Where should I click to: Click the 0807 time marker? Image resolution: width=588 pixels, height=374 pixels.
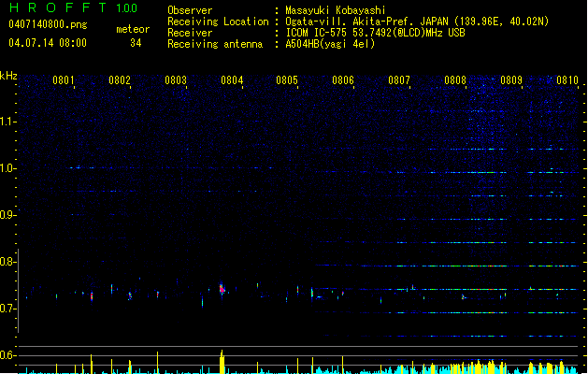point(399,80)
